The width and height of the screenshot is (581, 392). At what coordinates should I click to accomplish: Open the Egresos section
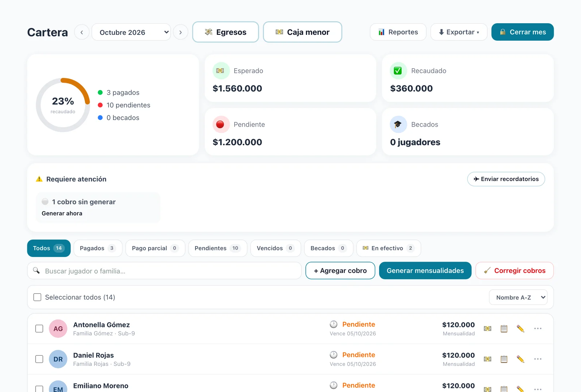[226, 32]
